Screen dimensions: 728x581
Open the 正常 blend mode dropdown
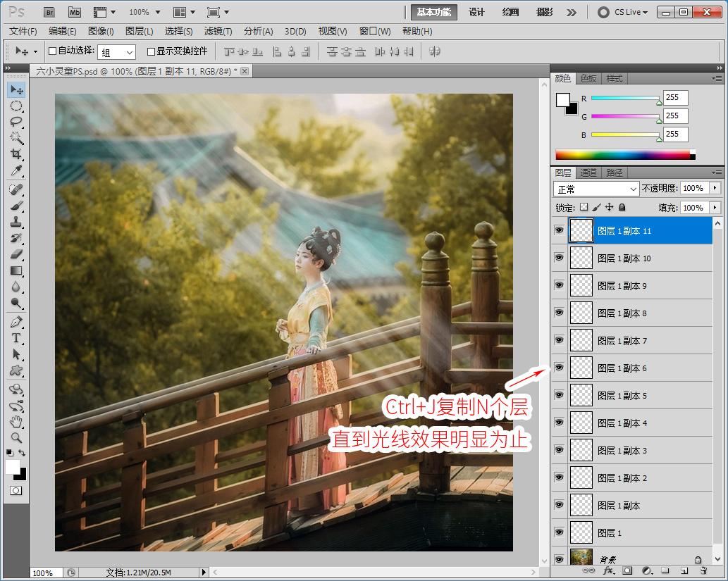tap(597, 189)
